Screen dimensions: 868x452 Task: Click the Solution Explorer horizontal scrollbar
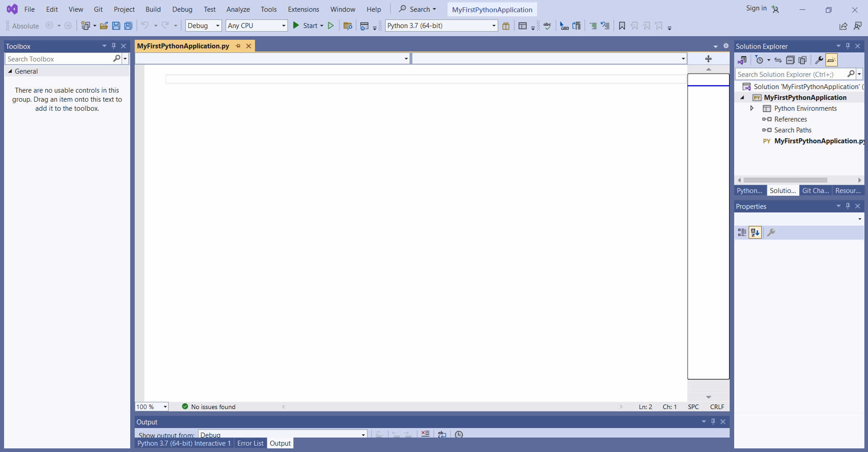click(x=785, y=180)
